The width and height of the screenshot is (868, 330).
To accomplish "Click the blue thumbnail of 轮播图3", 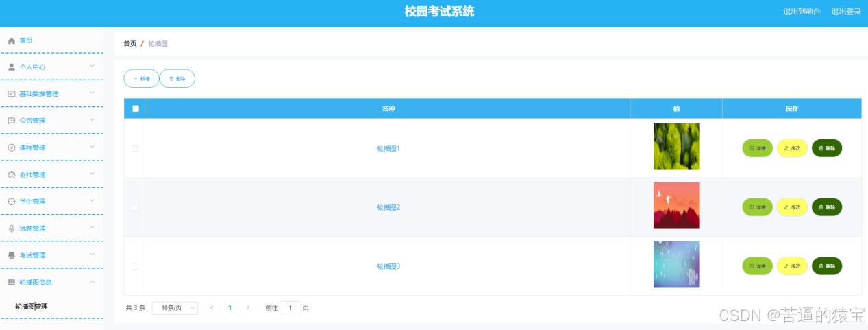I will (x=677, y=265).
